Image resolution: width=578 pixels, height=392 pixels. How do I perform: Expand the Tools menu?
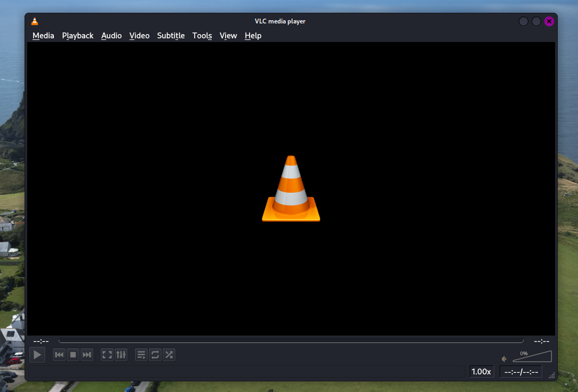pos(202,36)
